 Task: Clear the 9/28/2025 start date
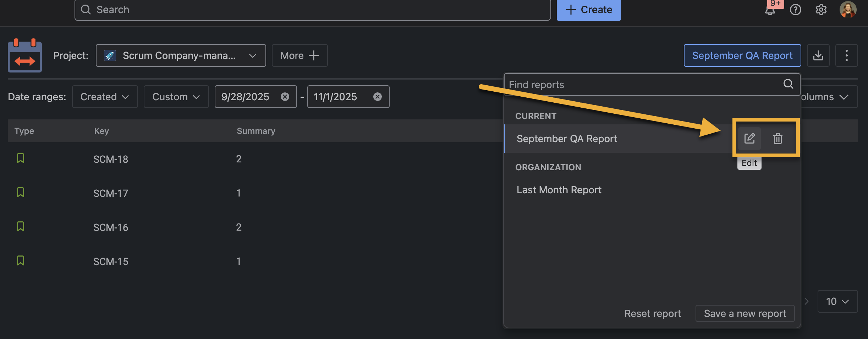pos(285,97)
